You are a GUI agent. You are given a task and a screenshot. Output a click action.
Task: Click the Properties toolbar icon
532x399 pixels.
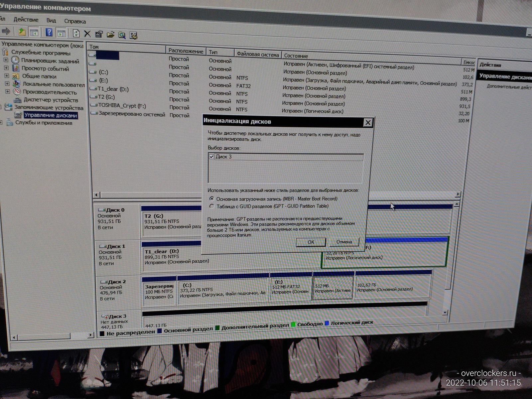(x=99, y=34)
